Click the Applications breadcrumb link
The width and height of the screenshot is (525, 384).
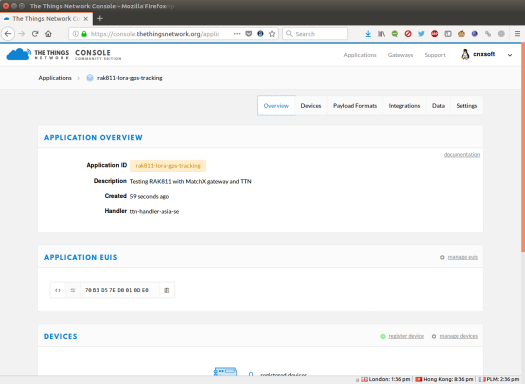[55, 78]
